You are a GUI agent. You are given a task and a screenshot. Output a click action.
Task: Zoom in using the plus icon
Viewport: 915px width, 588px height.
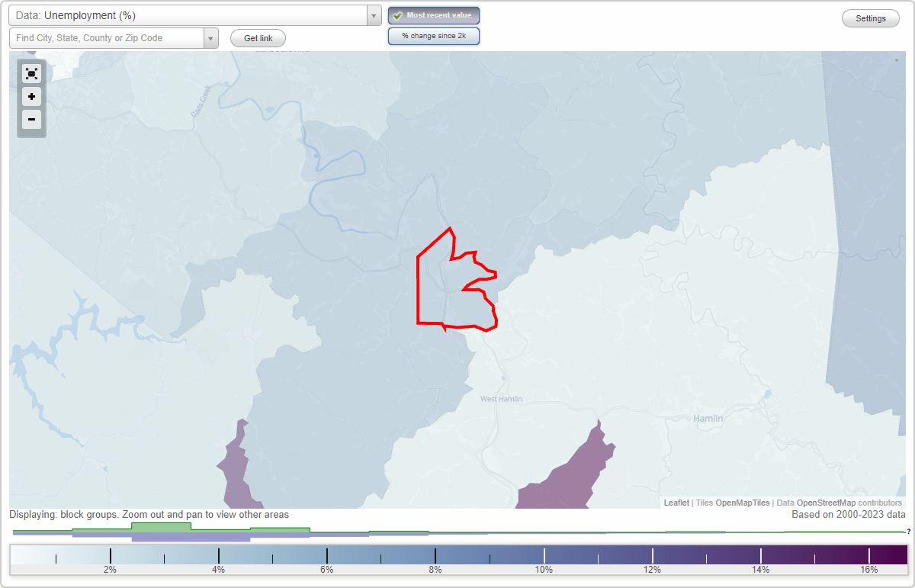(x=31, y=96)
